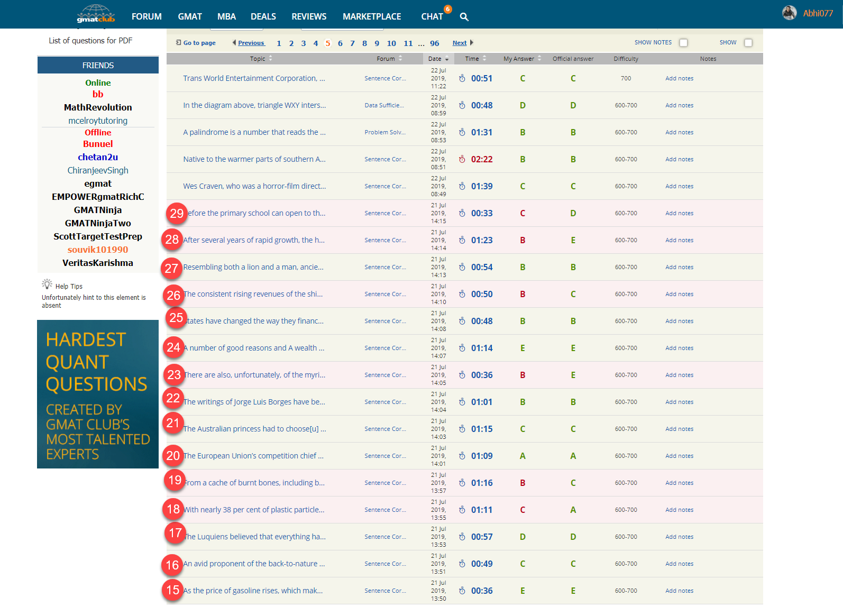Enable the SHOW NOTES checkbox

coord(683,43)
